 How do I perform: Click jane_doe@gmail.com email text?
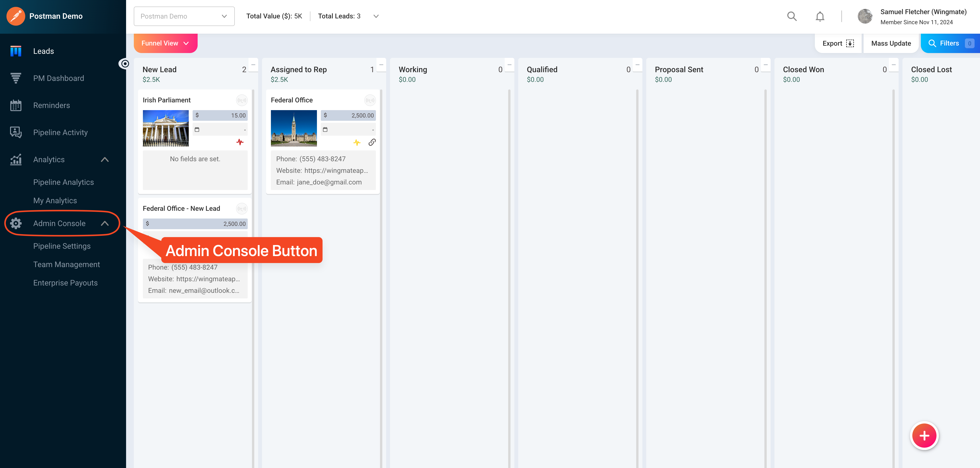(x=329, y=182)
